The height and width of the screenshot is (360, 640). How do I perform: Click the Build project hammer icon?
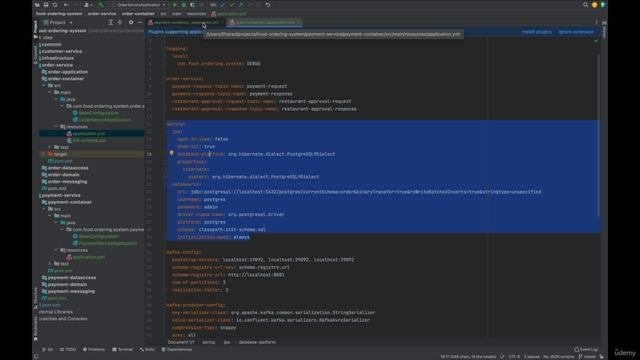[x=101, y=5]
